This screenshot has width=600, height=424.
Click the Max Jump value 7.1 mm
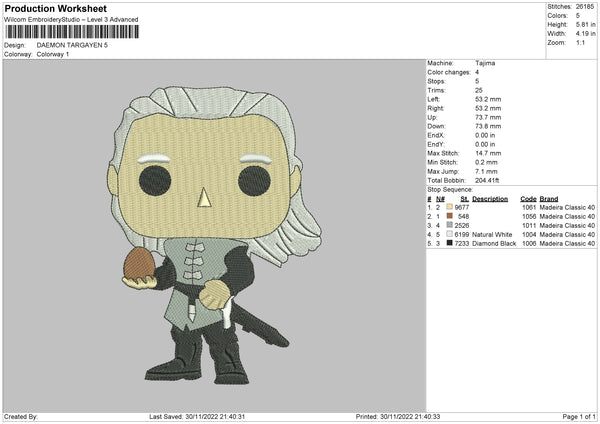[486, 171]
